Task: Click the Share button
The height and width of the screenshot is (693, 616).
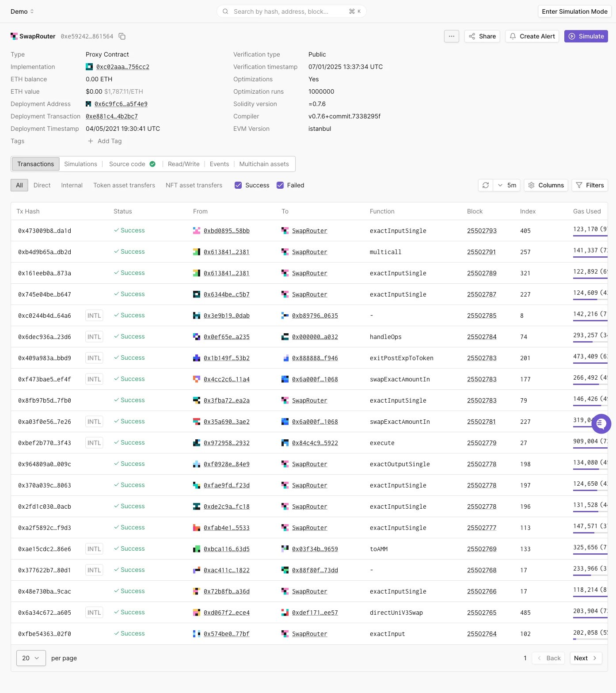Action: click(482, 36)
